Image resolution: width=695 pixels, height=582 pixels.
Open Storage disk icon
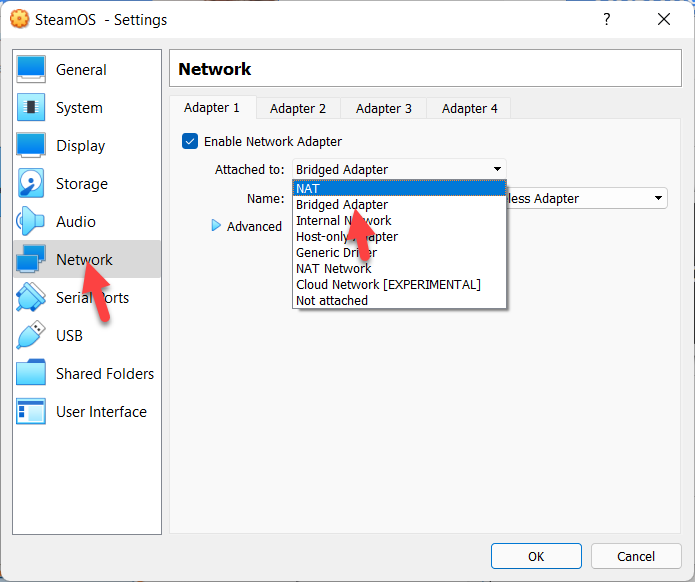pos(31,184)
